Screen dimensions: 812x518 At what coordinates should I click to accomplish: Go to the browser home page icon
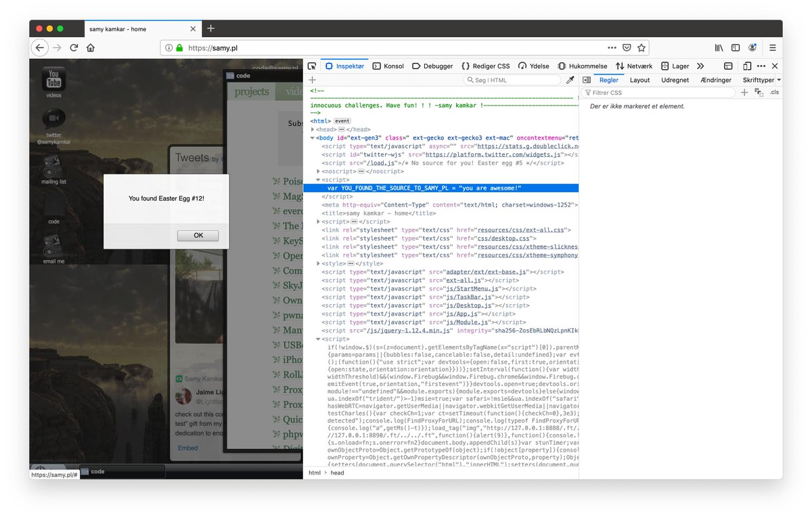[x=91, y=47]
